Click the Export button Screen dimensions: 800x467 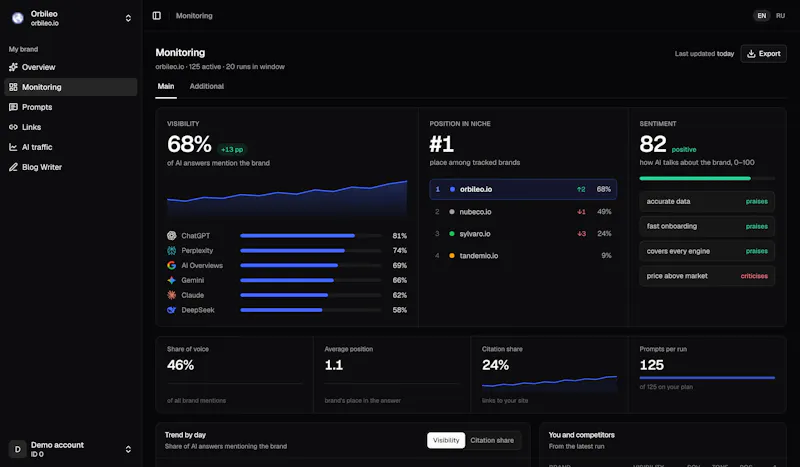pos(763,54)
